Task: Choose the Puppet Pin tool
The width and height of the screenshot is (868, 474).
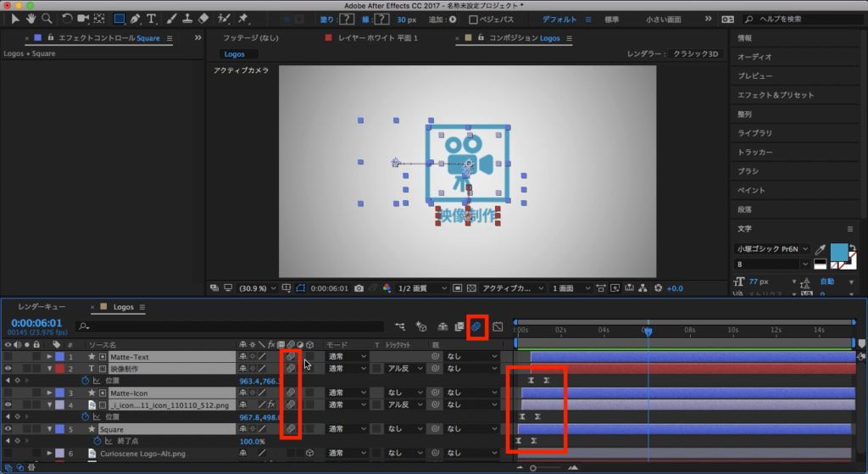Action: pos(243,18)
